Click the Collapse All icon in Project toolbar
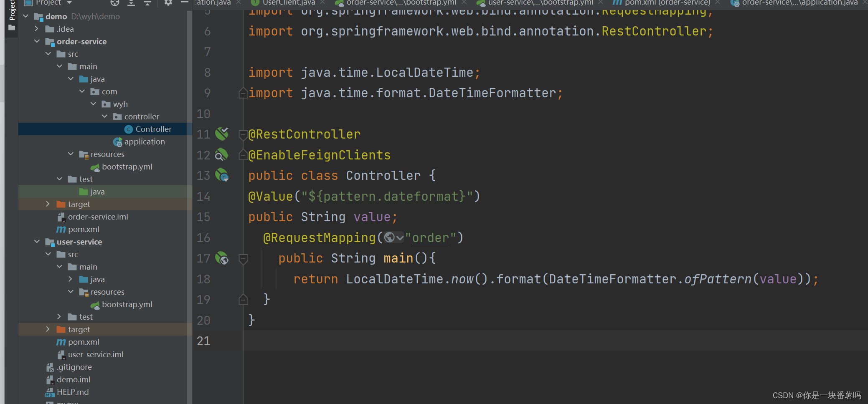Viewport: 868px width, 404px height. tap(147, 3)
